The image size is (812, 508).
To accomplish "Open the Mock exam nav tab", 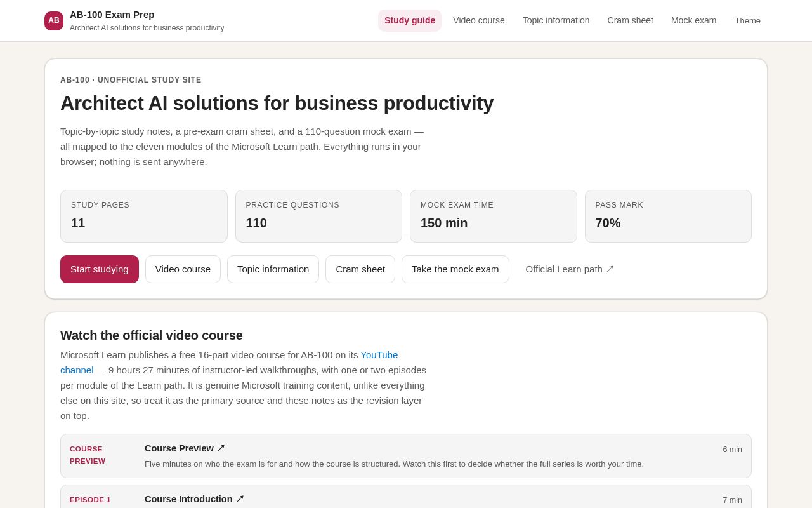I will [x=694, y=20].
